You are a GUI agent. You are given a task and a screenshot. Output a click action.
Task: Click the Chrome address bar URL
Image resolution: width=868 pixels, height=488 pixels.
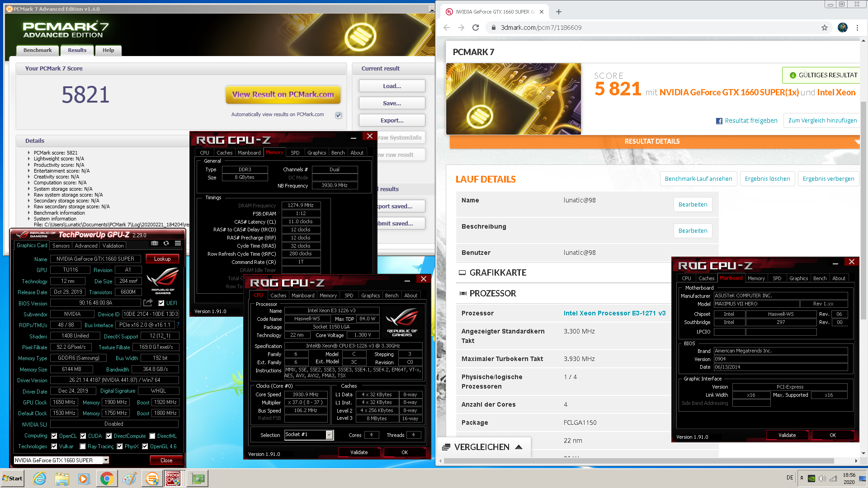pyautogui.click(x=541, y=28)
